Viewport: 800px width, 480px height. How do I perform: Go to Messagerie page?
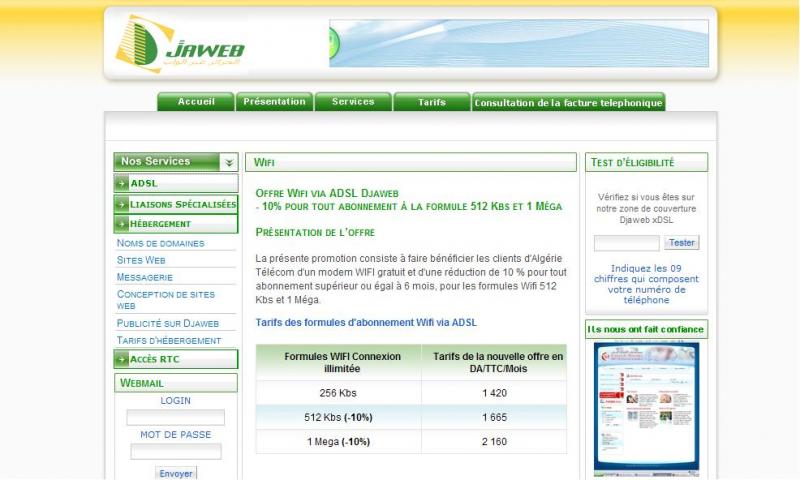coord(145,277)
